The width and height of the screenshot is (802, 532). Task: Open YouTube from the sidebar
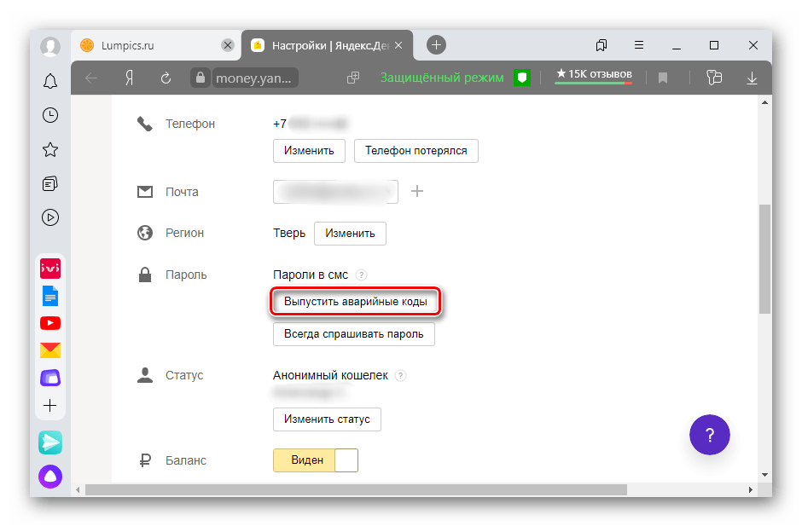[x=50, y=323]
